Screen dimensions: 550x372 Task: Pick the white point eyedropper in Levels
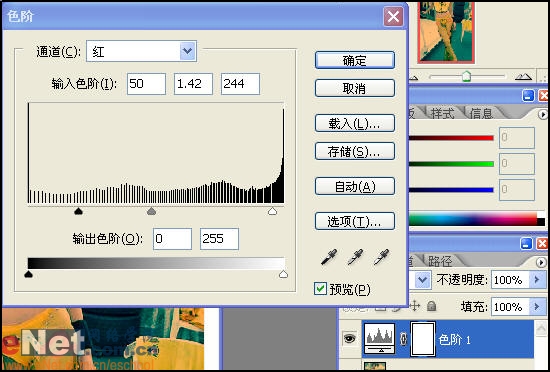click(381, 257)
